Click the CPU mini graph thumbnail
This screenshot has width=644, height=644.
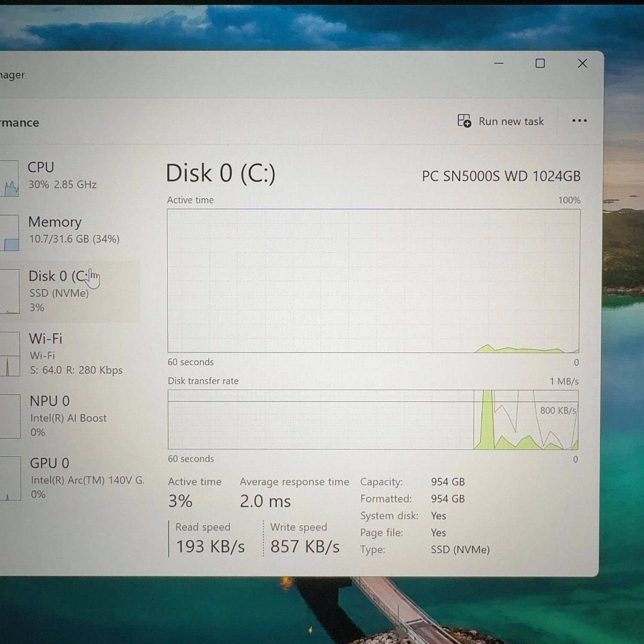coord(9,179)
